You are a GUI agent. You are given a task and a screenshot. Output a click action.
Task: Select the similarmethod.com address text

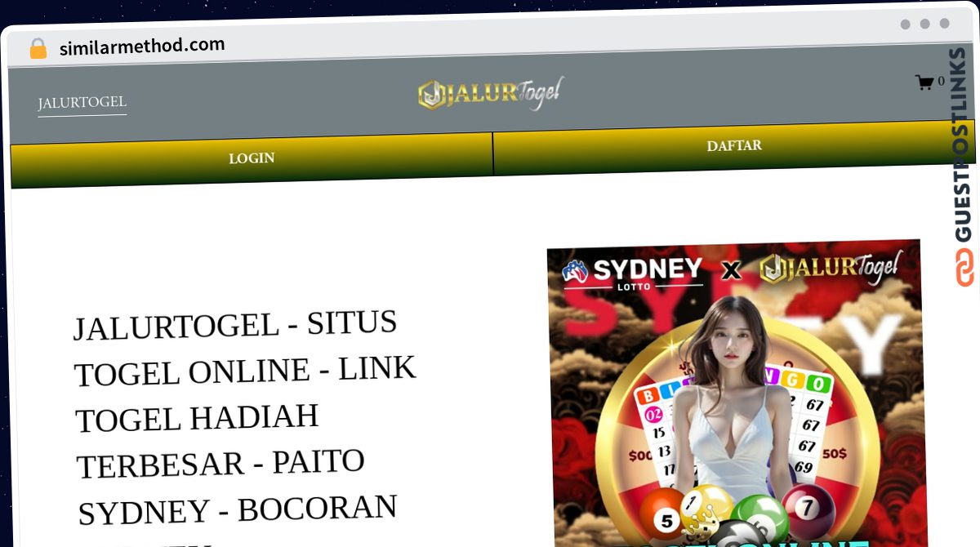pos(142,47)
